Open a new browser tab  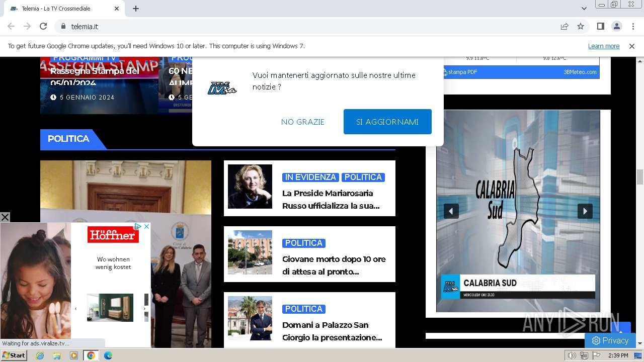point(136,9)
